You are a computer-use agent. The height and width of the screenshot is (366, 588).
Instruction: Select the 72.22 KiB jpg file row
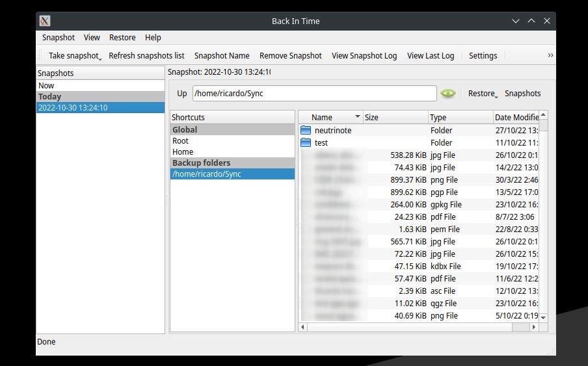coord(419,254)
